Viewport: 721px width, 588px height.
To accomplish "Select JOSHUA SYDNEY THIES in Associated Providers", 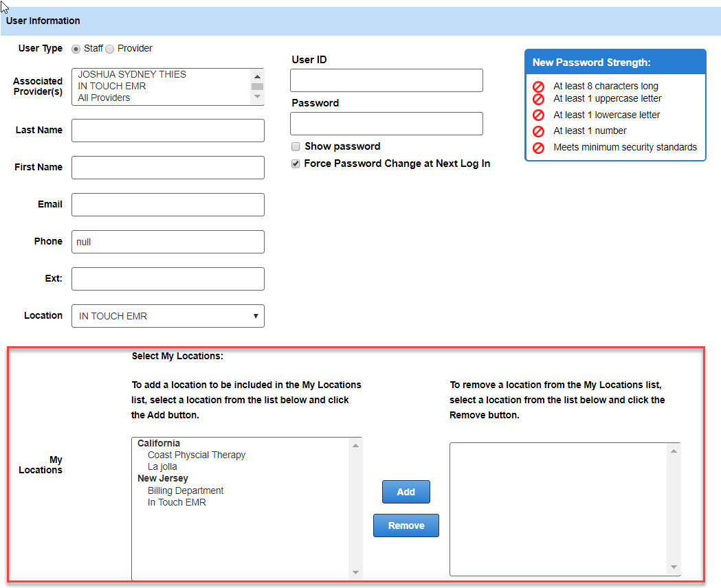I will click(132, 74).
